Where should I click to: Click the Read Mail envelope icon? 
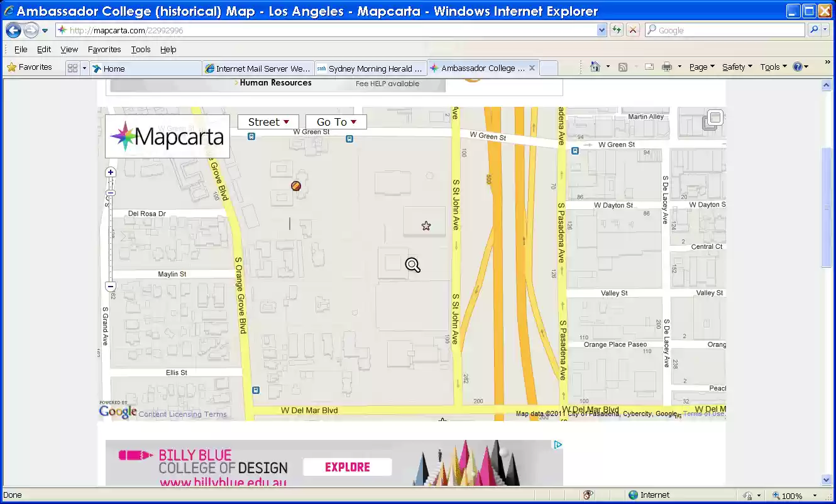pyautogui.click(x=649, y=67)
